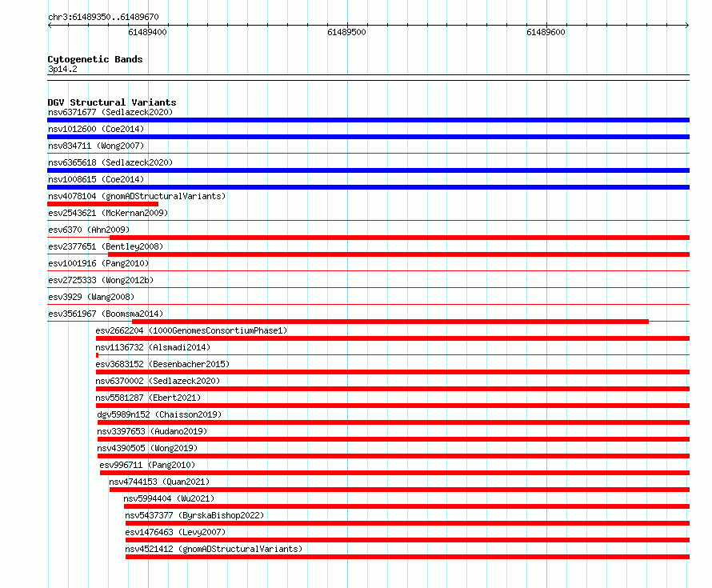
Task: Open esv2725333 (Wong2012b) variant
Action: click(x=101, y=280)
